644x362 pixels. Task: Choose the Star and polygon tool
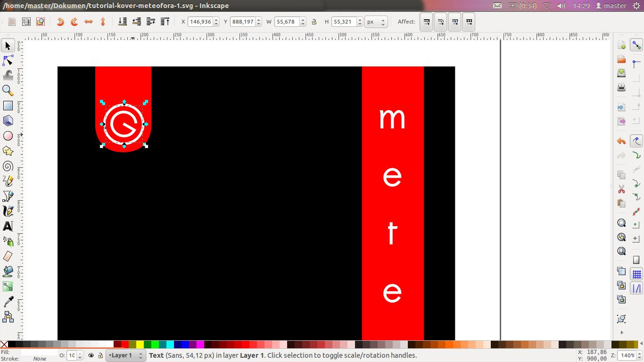tap(8, 151)
